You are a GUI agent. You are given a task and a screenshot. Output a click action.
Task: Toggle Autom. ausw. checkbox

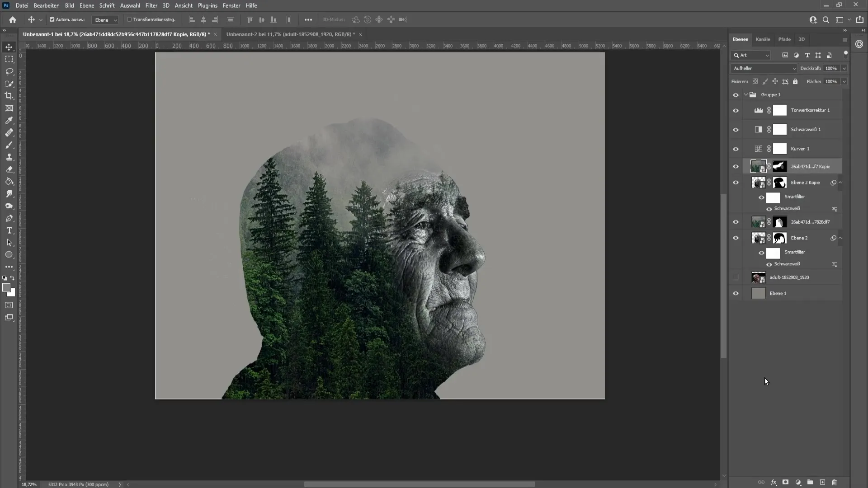click(x=52, y=19)
